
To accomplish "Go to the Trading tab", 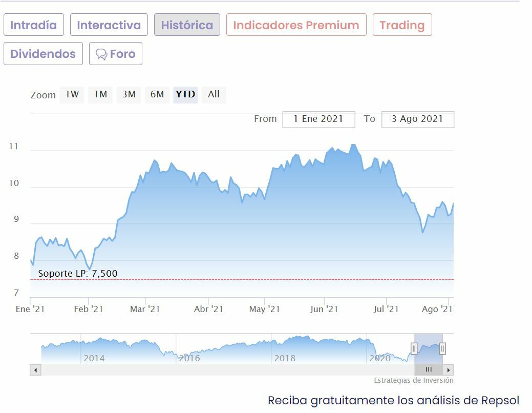I will [402, 25].
